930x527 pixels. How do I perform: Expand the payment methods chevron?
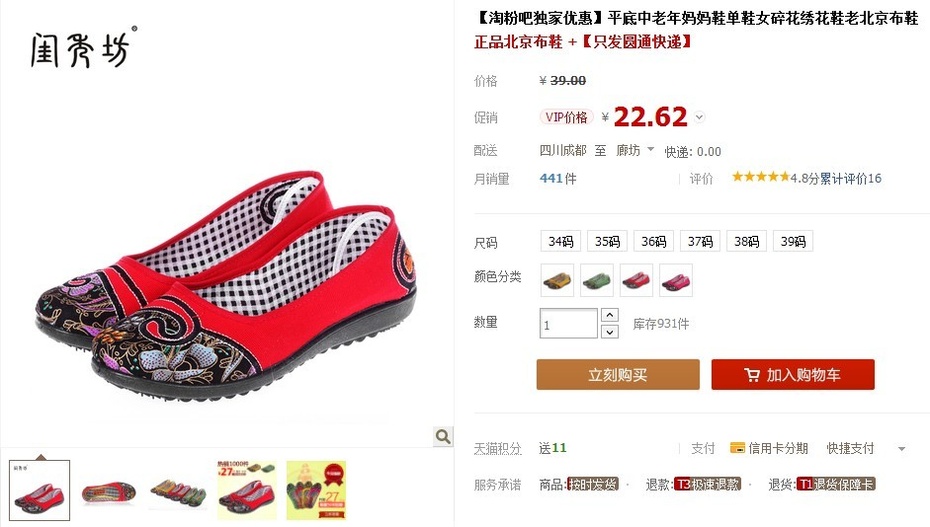coord(902,449)
